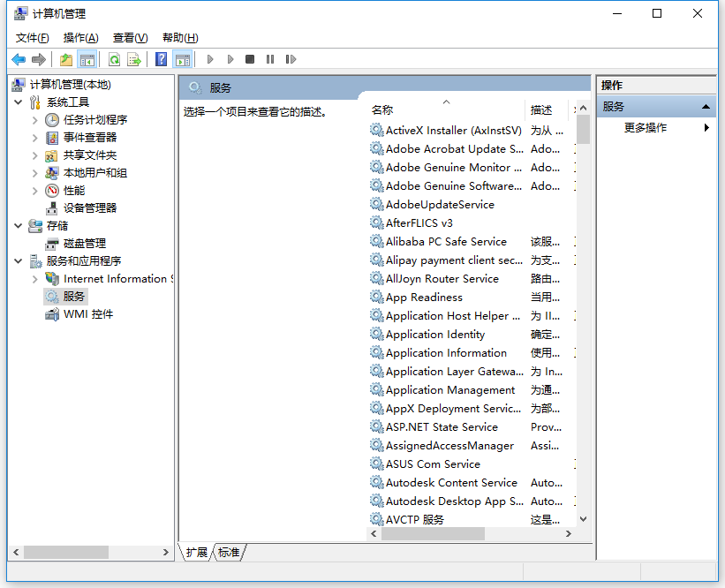Click services list scroll down arrow
This screenshot has width=725, height=588.
(x=583, y=519)
